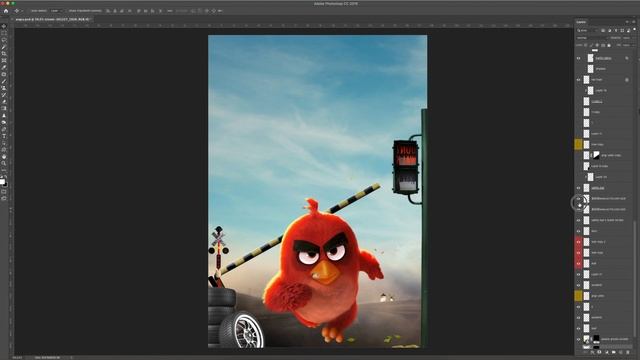Open alignment more options ellipsis
This screenshot has width=640, height=360.
(x=170, y=11)
